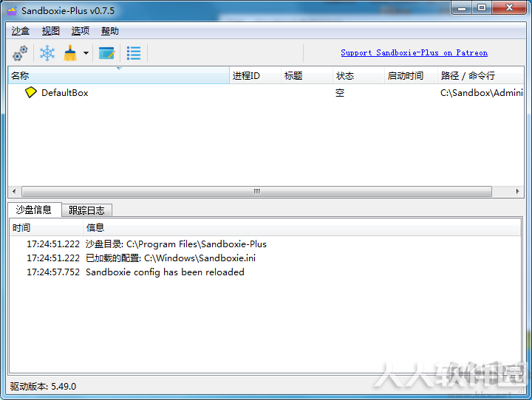The height and width of the screenshot is (400, 532).
Task: Click the broom cleanup icon
Action: click(x=70, y=53)
